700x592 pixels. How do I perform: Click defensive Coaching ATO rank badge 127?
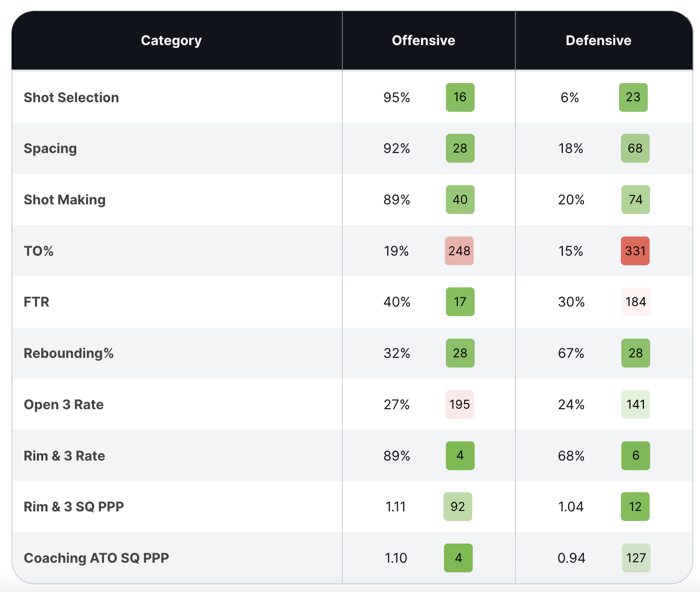point(636,558)
